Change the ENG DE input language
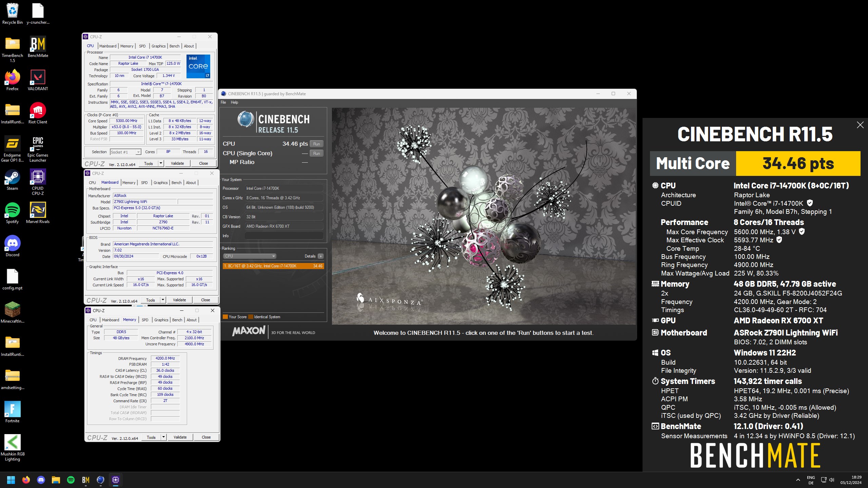Viewport: 868px width, 488px height. pos(811,480)
